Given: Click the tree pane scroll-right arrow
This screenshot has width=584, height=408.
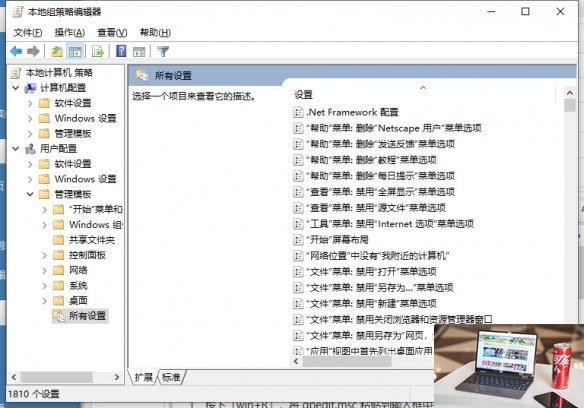Looking at the screenshot, I should pos(117,377).
